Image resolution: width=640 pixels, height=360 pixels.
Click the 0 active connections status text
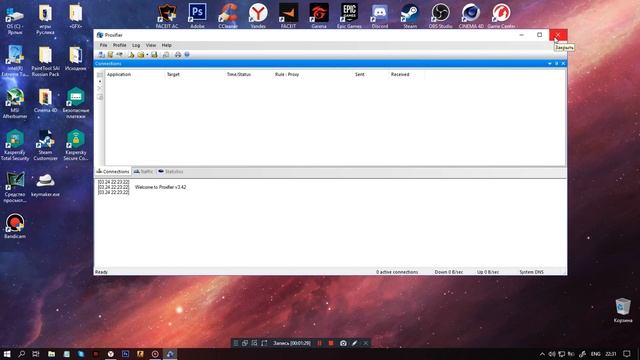[x=397, y=272]
